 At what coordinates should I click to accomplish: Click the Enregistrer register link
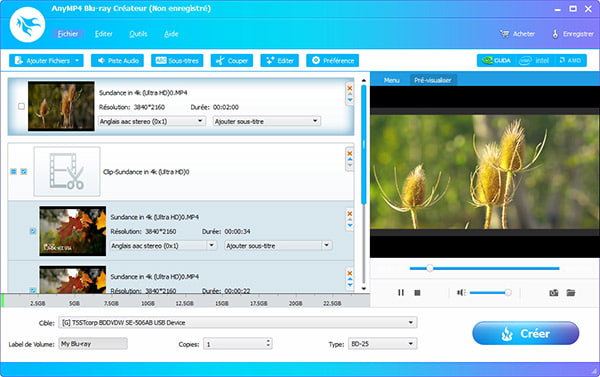coord(572,34)
